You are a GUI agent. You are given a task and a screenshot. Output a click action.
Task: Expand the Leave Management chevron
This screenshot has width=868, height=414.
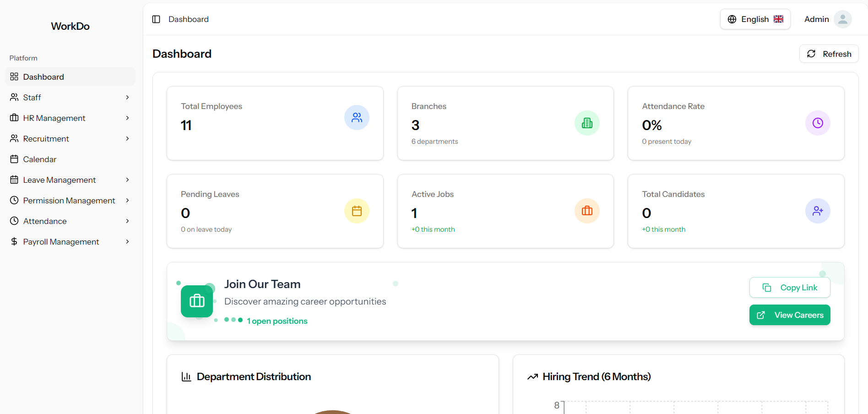[127, 180]
